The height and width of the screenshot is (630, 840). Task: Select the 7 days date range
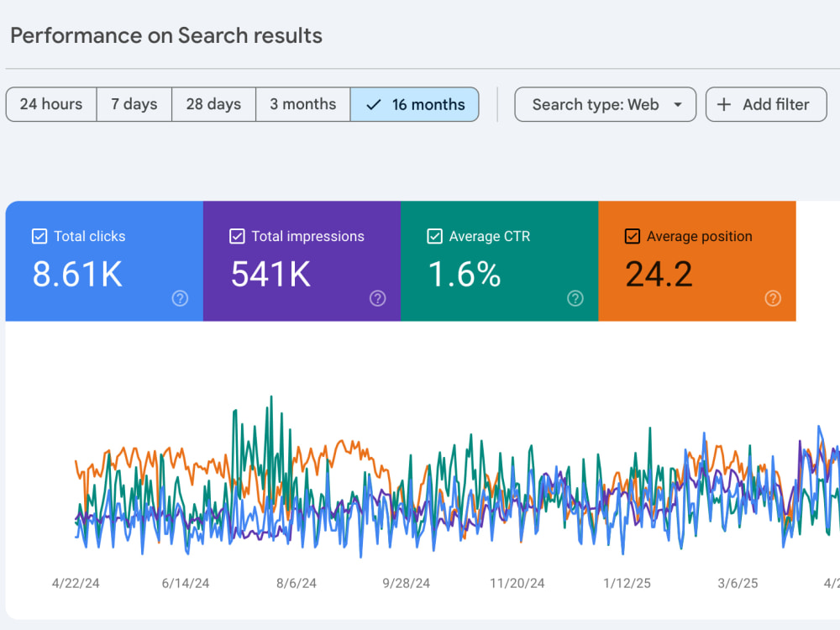(x=134, y=104)
